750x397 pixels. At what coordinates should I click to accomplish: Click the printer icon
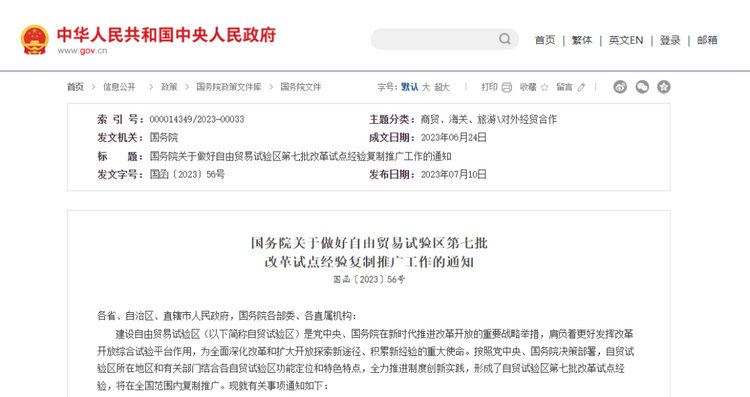[507, 88]
